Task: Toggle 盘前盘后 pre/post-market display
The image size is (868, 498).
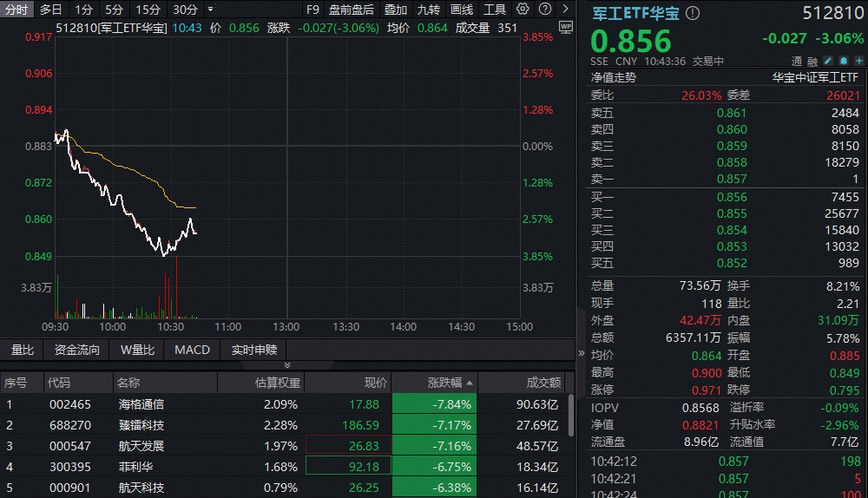Action: point(352,10)
